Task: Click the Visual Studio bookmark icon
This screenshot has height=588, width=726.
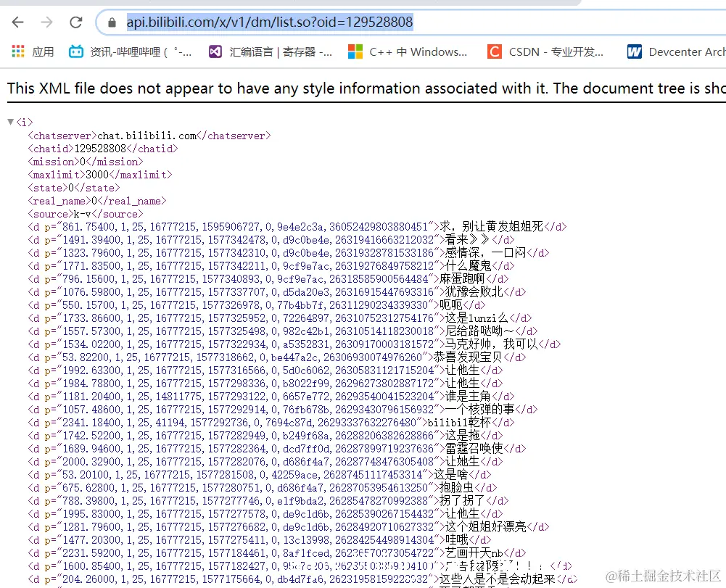Action: (215, 51)
